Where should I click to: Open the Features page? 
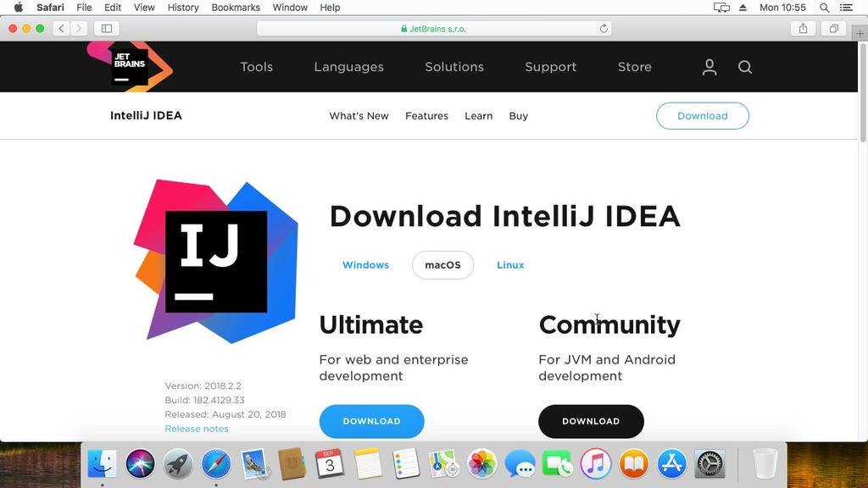[427, 115]
